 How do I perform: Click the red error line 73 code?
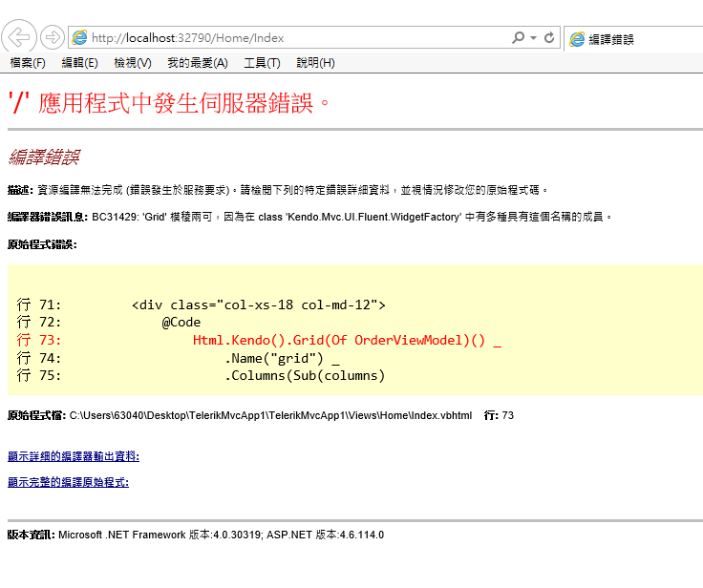(x=347, y=340)
